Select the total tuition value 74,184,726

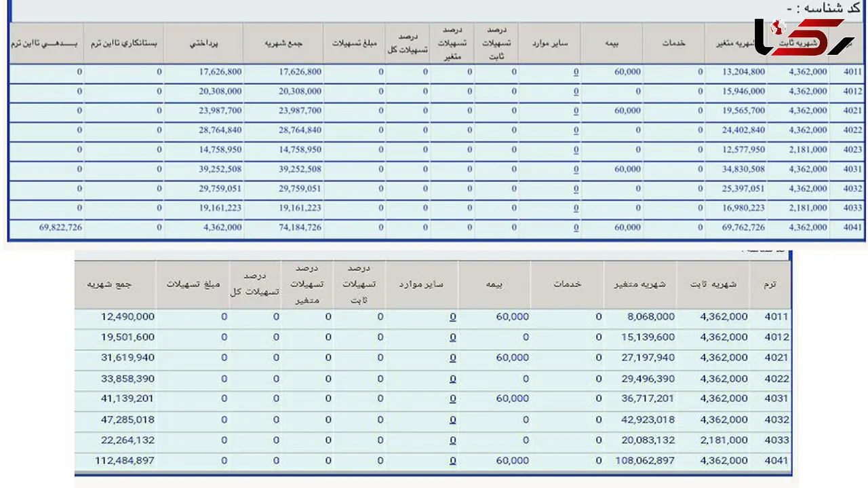click(x=299, y=228)
